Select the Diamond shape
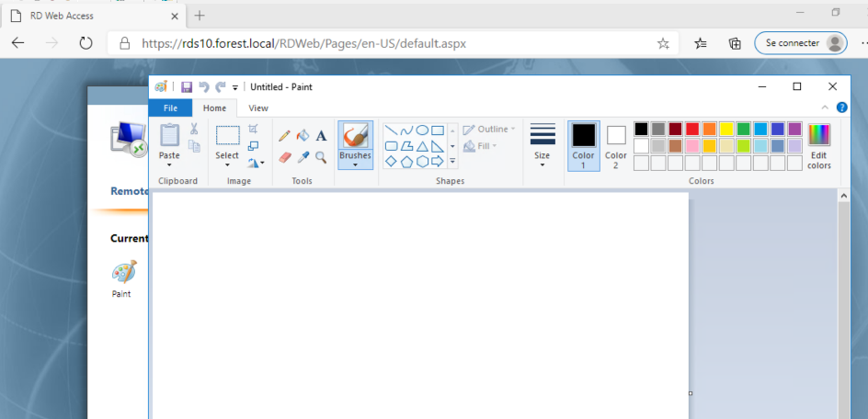The image size is (868, 419). click(392, 162)
